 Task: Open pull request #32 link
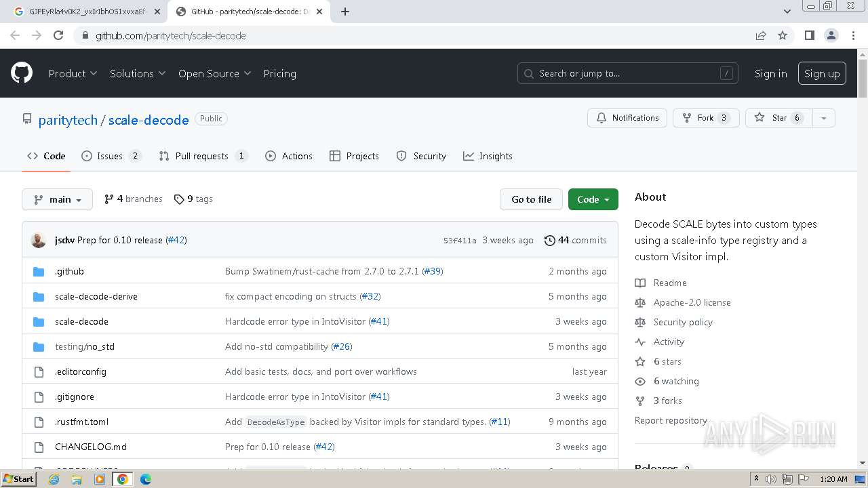[x=370, y=296]
